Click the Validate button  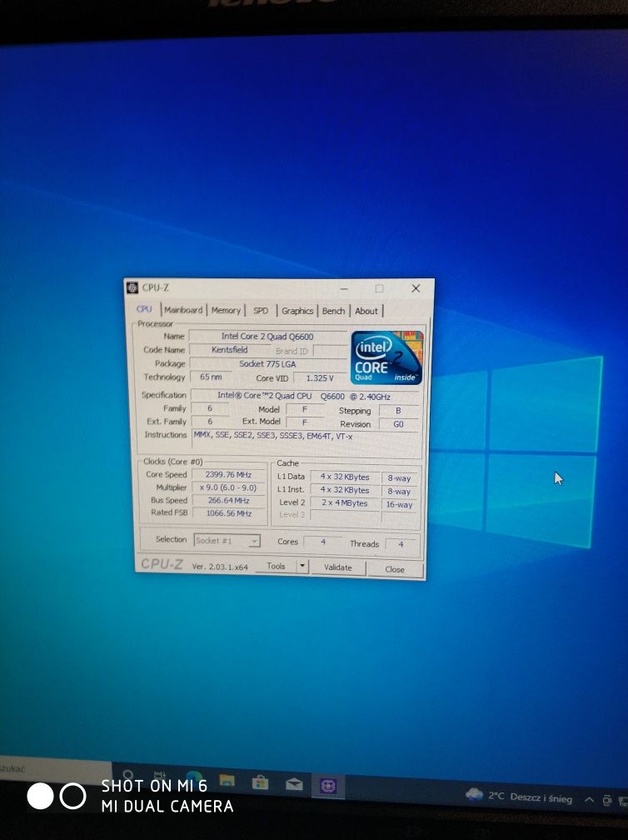click(x=338, y=567)
